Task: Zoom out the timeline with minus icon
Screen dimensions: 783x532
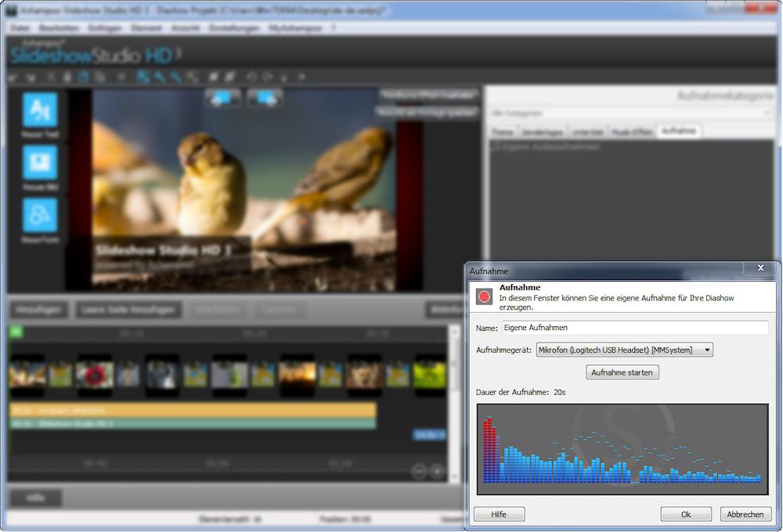Action: (x=419, y=471)
